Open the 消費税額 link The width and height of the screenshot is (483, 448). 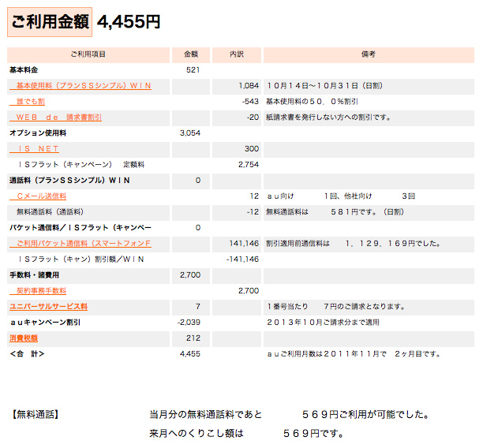(x=24, y=338)
